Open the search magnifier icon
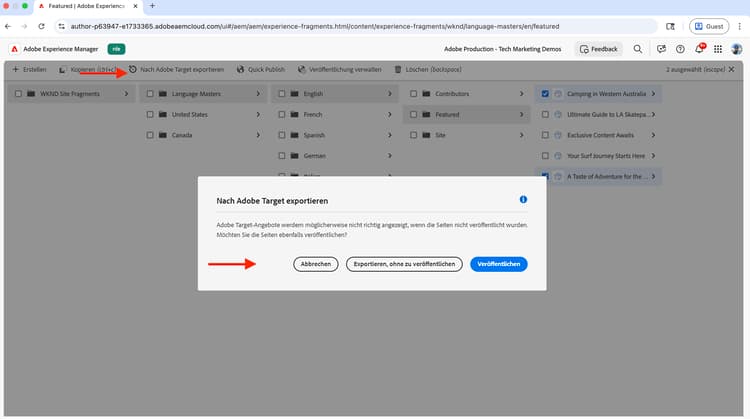Image resolution: width=750 pixels, height=419 pixels. [x=638, y=49]
